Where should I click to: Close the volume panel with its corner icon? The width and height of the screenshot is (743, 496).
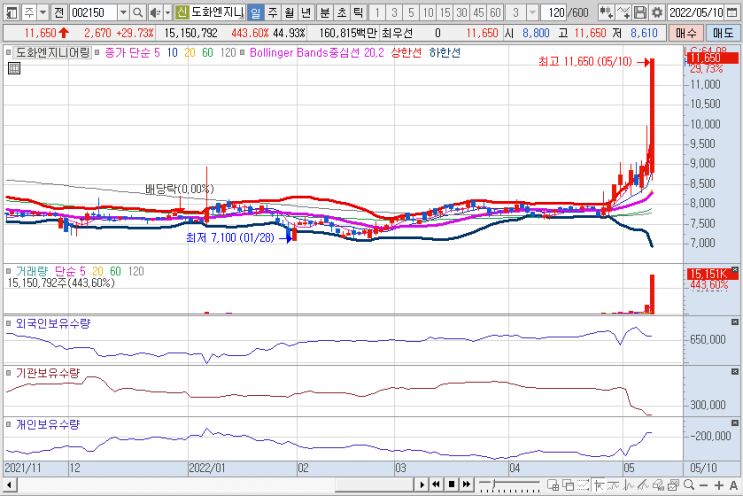734,270
